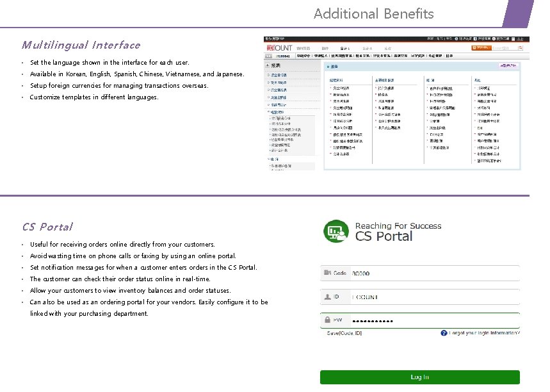Open the 'Forgot your login information?' link

[x=485, y=333]
